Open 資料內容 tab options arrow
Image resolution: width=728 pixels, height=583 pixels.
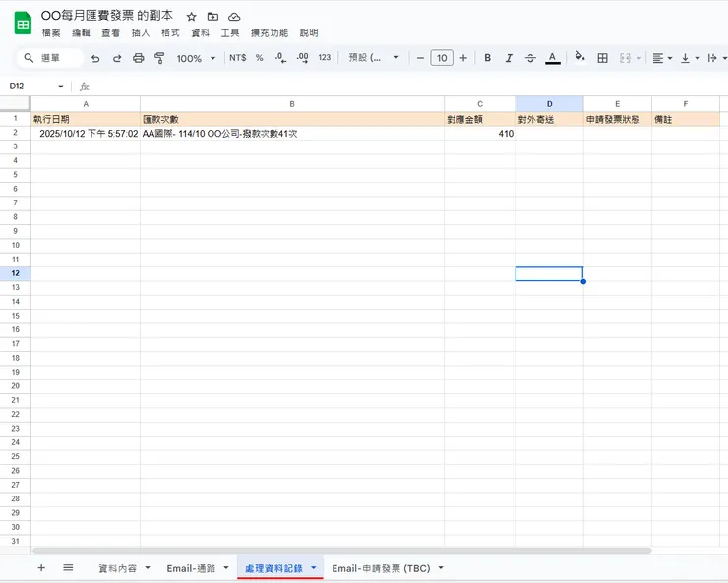coord(148,567)
